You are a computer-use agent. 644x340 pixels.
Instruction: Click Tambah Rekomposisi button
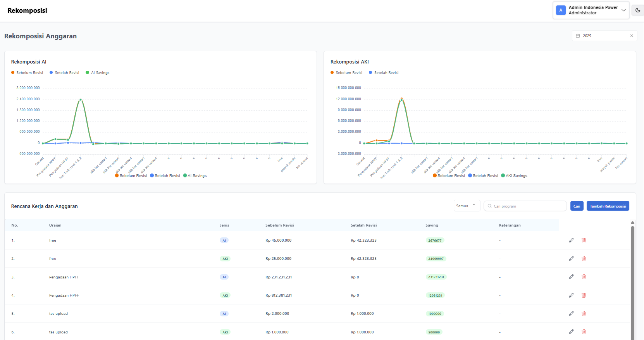coord(608,206)
